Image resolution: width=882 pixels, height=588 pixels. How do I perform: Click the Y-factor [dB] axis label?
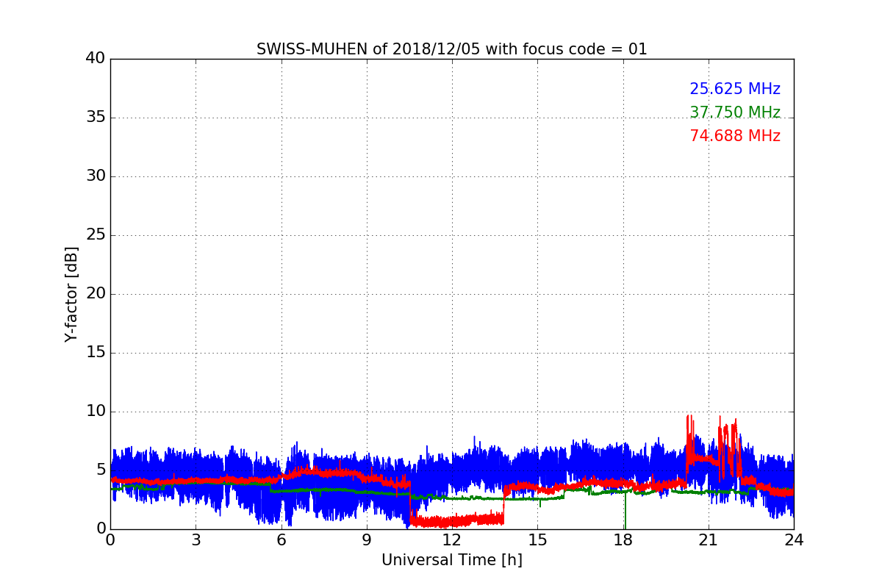[71, 294]
